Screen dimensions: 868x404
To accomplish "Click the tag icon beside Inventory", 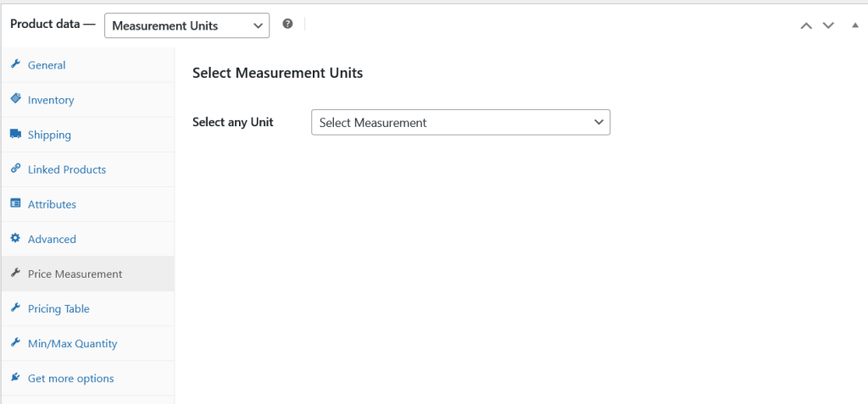I will (15, 99).
